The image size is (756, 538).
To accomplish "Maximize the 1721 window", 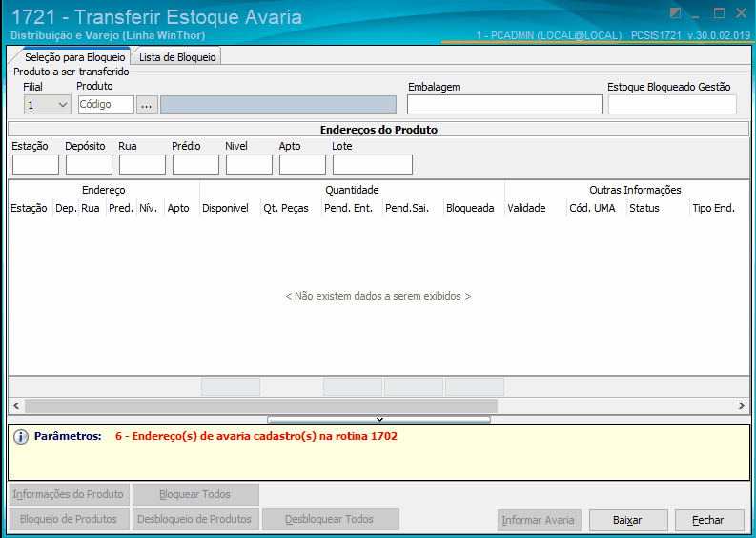I will coord(719,13).
